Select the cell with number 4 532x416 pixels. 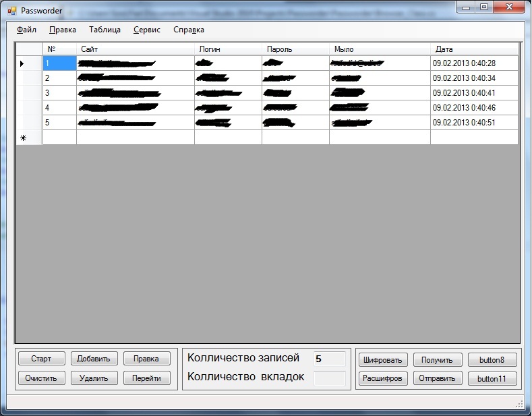[x=60, y=108]
